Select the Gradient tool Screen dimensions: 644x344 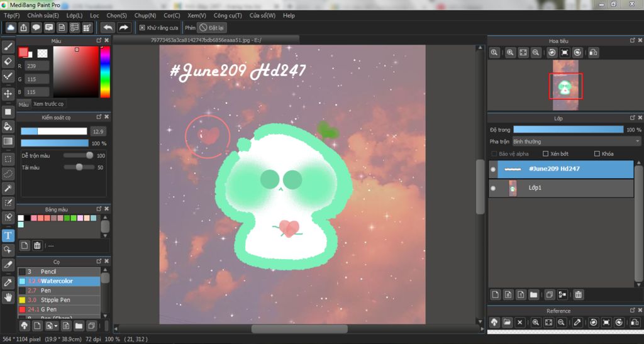(x=8, y=141)
